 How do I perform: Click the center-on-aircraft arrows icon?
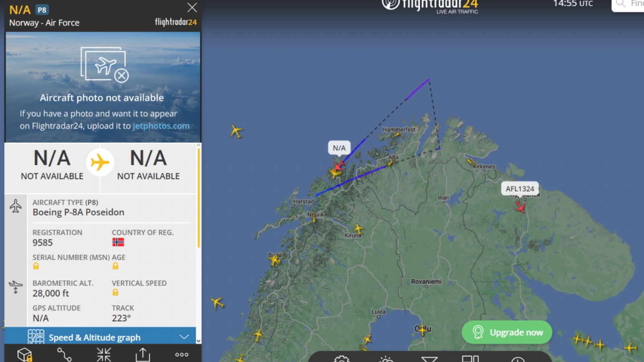click(103, 355)
